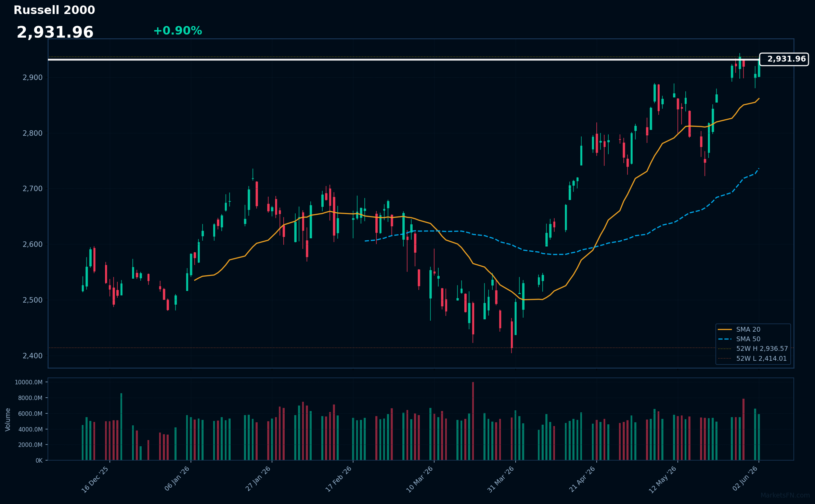
Task: Click the large 2,931.96 price under the title
Action: tap(55, 32)
